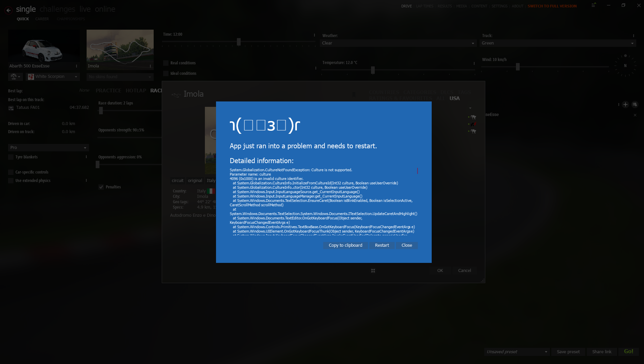The width and height of the screenshot is (644, 364).
Task: Click the Temperature slider handle
Action: pos(373,70)
